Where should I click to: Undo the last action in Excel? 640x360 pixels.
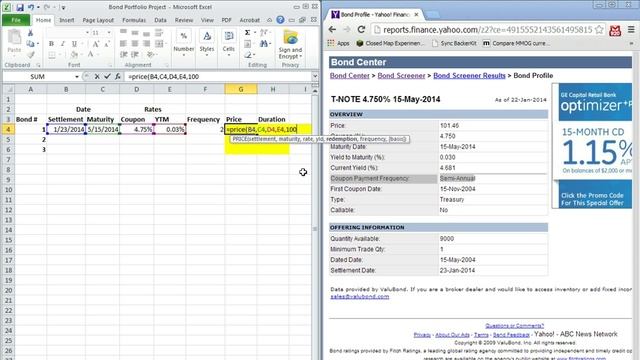click(x=31, y=7)
